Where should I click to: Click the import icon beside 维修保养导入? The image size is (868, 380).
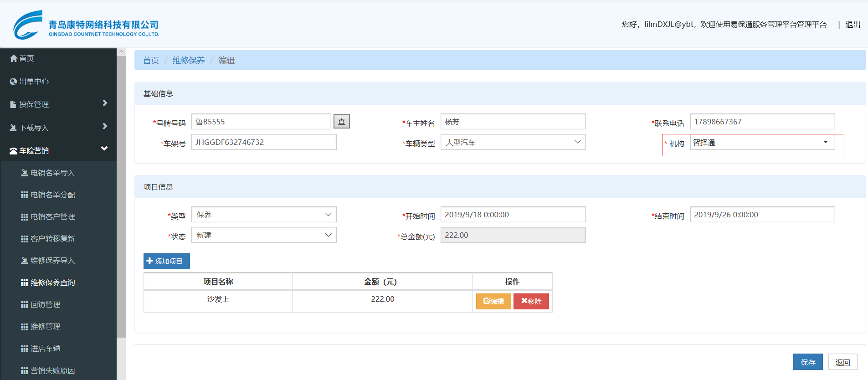tap(25, 261)
